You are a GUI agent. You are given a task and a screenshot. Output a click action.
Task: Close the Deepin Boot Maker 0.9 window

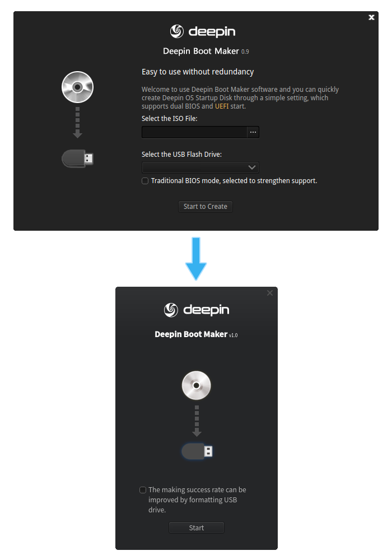pyautogui.click(x=371, y=17)
